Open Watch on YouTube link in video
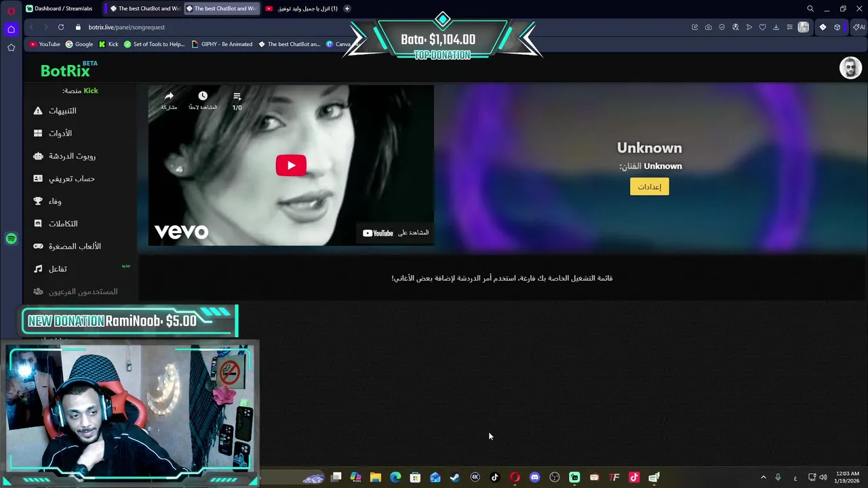Viewport: 868px width, 488px height. 395,232
